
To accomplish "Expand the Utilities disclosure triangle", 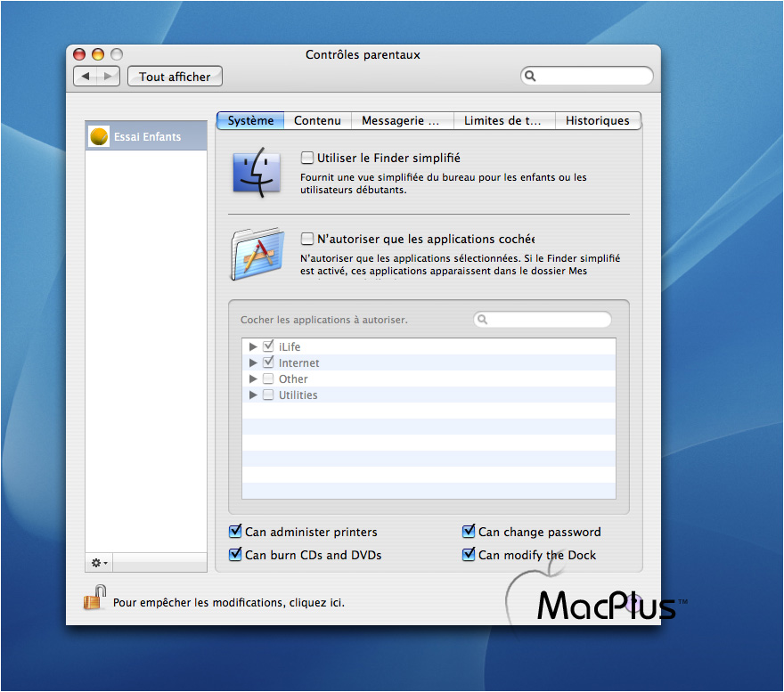I will click(254, 395).
